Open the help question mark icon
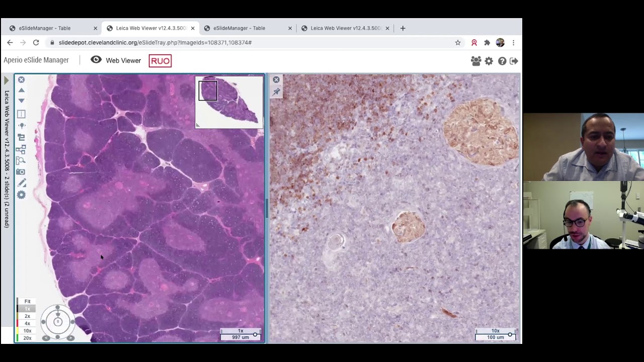Screen dimensions: 644x362 (502, 61)
